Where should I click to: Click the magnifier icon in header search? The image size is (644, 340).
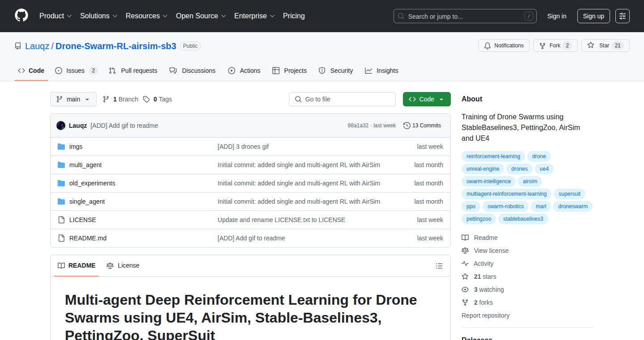[x=401, y=16]
